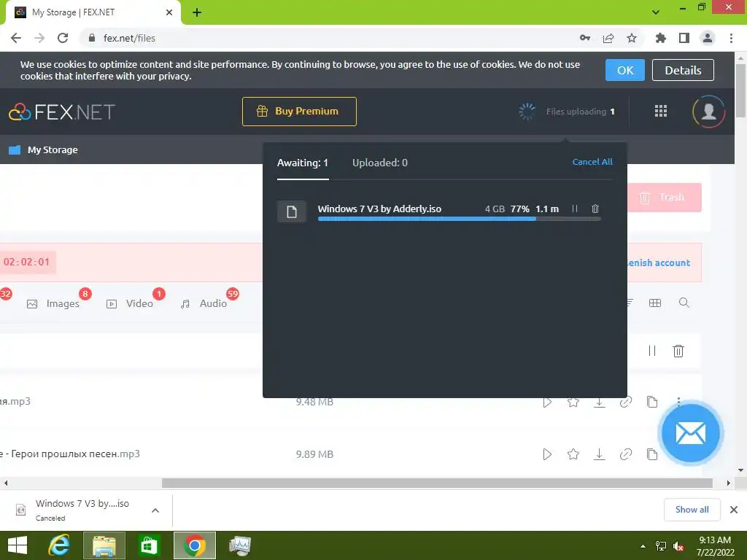Open the mail chat support bubble
747x560 pixels.
pyautogui.click(x=690, y=433)
